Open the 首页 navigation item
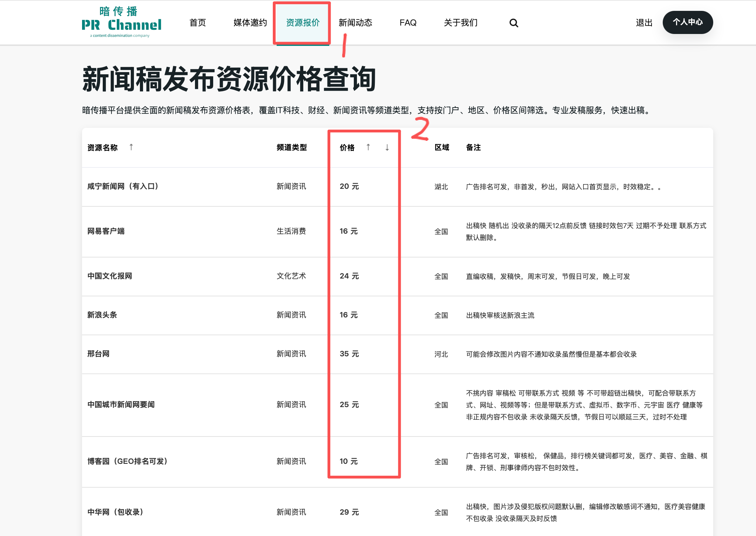This screenshot has height=536, width=756. pyautogui.click(x=198, y=23)
